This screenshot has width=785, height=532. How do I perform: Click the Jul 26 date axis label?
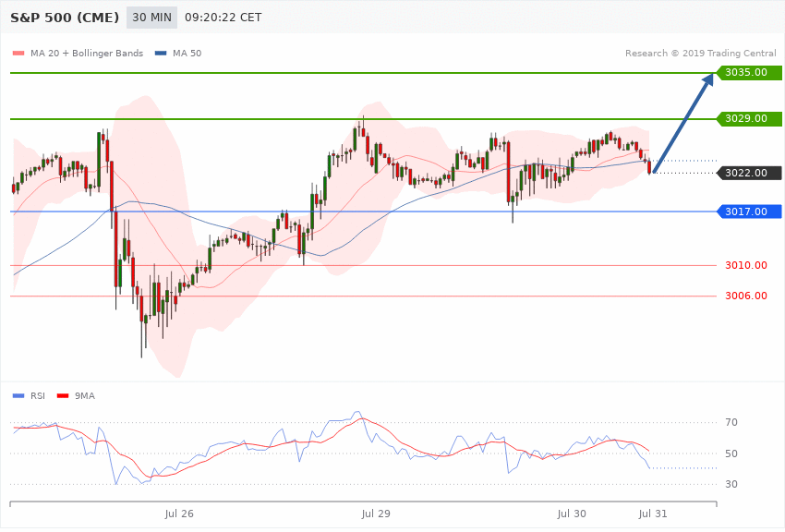click(x=179, y=514)
